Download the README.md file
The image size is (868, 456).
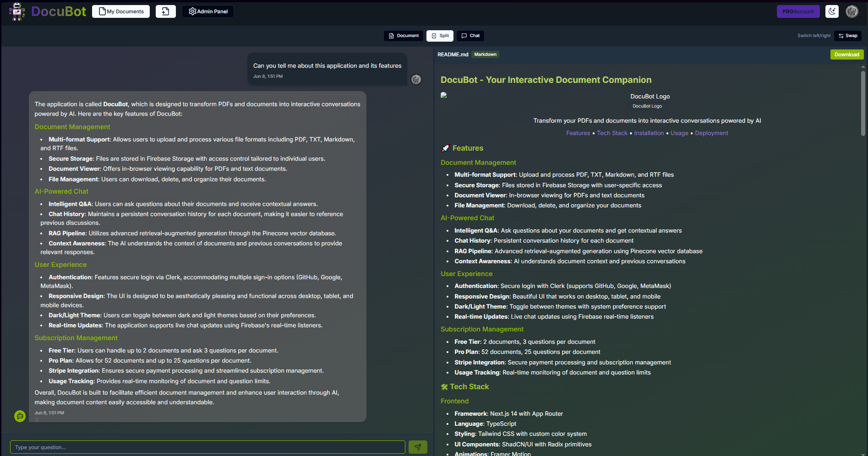pyautogui.click(x=847, y=54)
